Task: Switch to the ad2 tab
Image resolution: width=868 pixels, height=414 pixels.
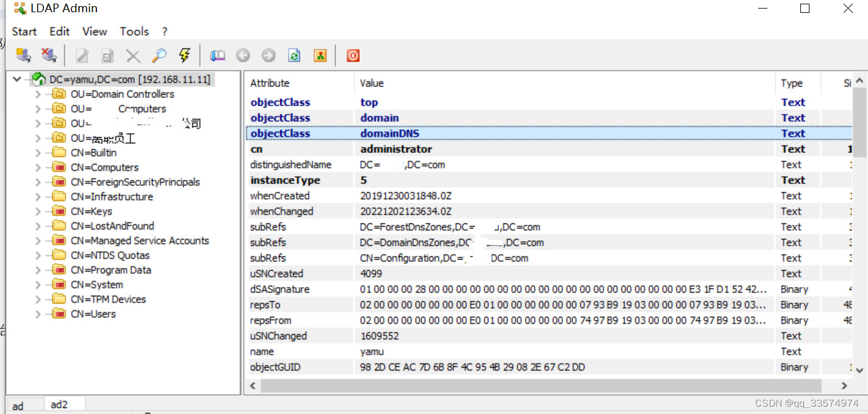Action: pos(64,404)
